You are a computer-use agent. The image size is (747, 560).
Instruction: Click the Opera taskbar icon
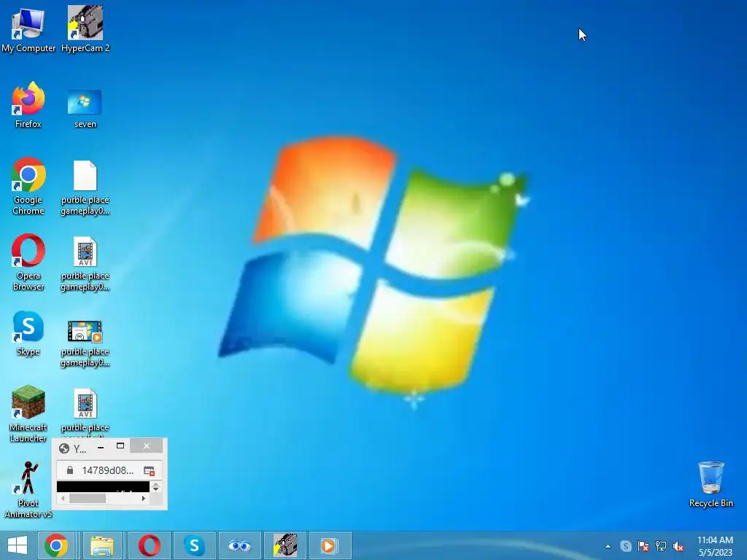pos(149,545)
